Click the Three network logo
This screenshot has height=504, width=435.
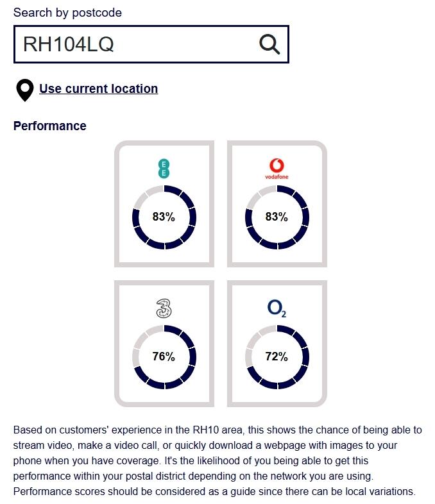[164, 309]
